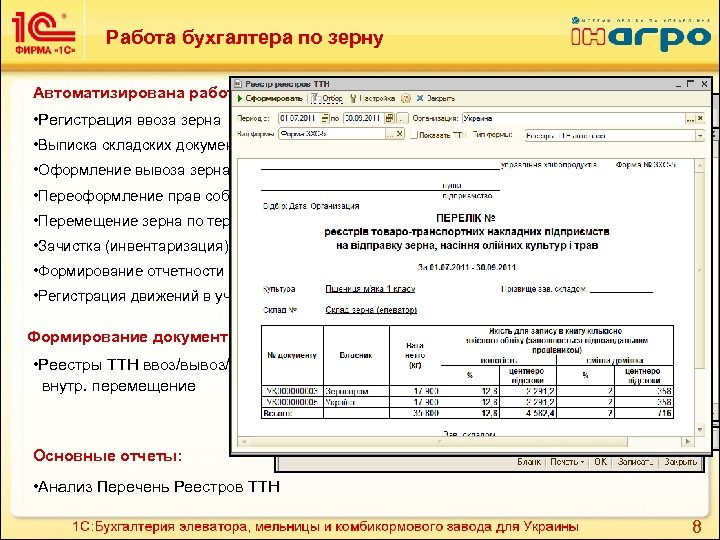Click the Основные отчеты heading
720x540 pixels.
107,456
